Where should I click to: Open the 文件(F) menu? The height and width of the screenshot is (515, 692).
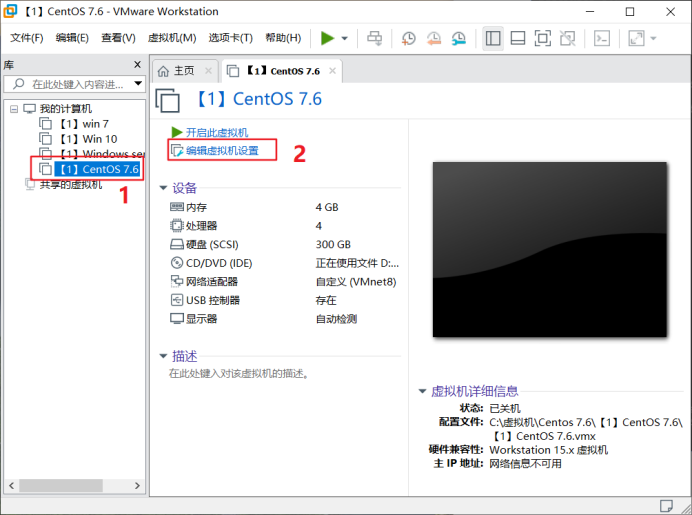[27, 38]
